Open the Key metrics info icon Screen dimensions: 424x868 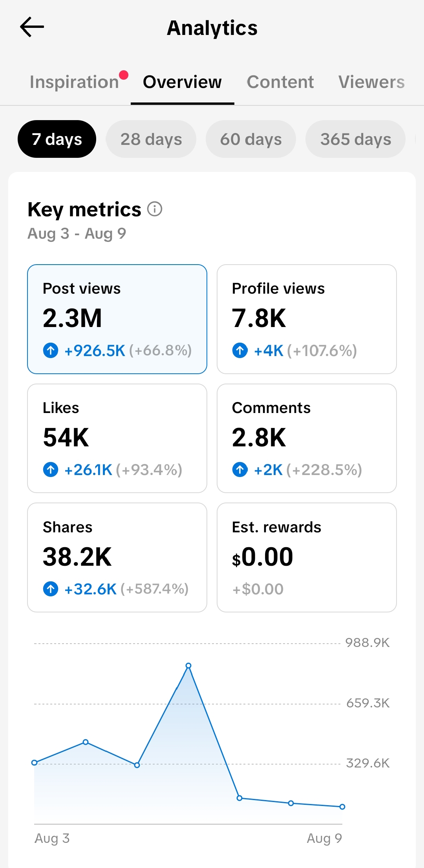(155, 209)
